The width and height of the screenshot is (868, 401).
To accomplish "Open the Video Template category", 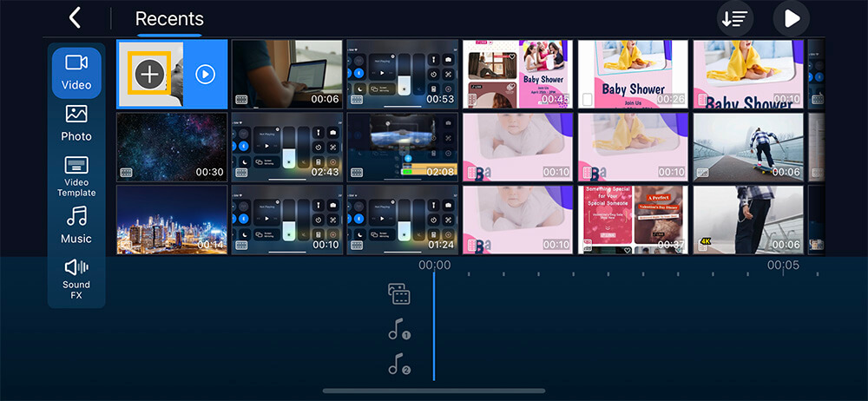I will (x=76, y=177).
